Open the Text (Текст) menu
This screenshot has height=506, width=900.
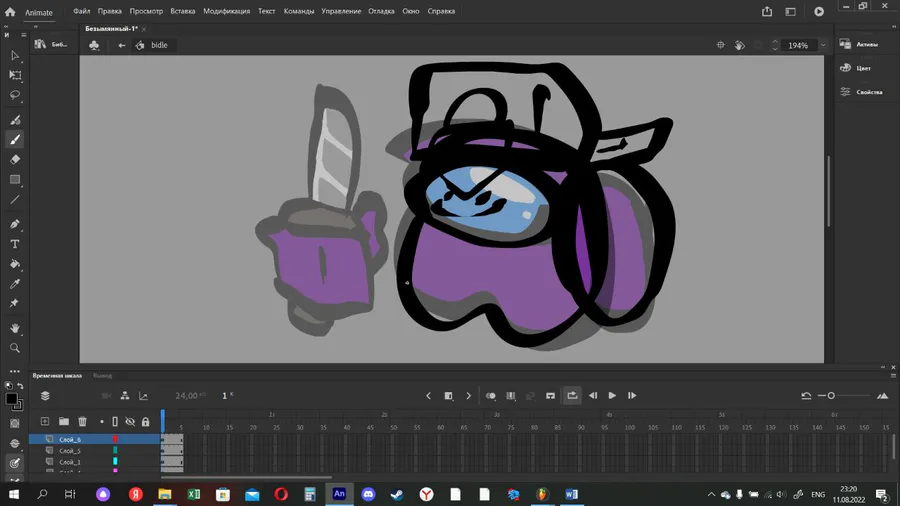coord(266,11)
